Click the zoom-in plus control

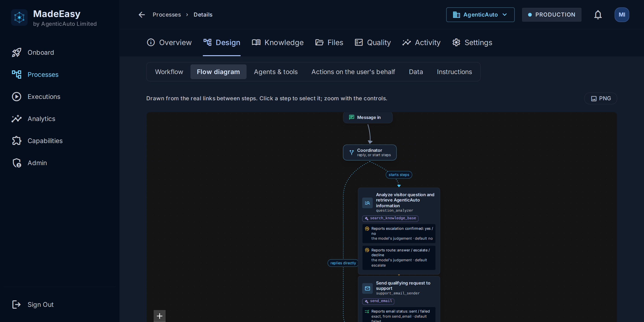159,316
